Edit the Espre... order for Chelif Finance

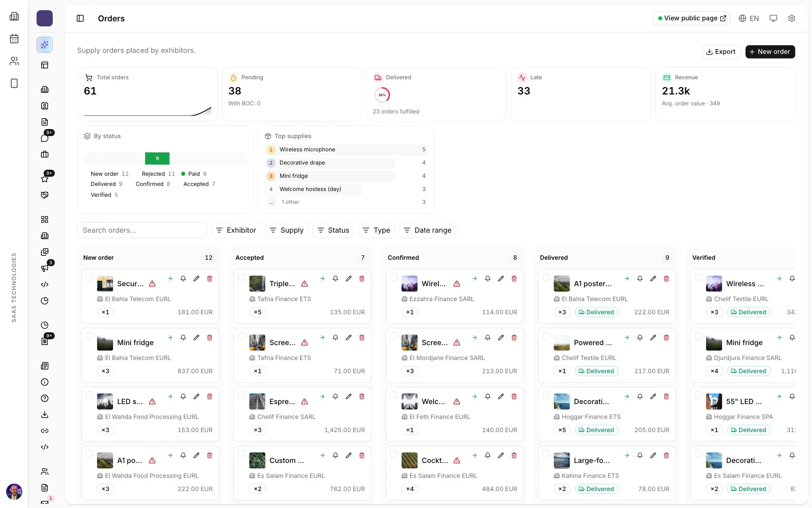tap(348, 396)
